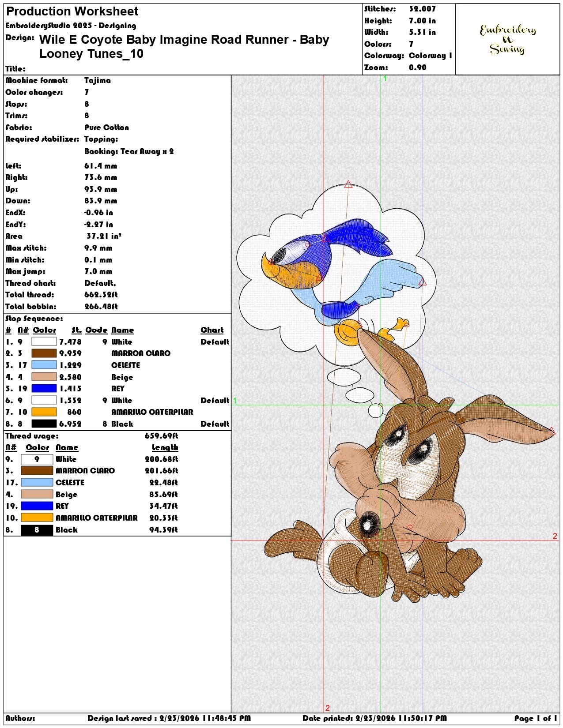Viewport: 563px width, 728px height.
Task: Click Black thread length 94.39ft
Action: (163, 530)
